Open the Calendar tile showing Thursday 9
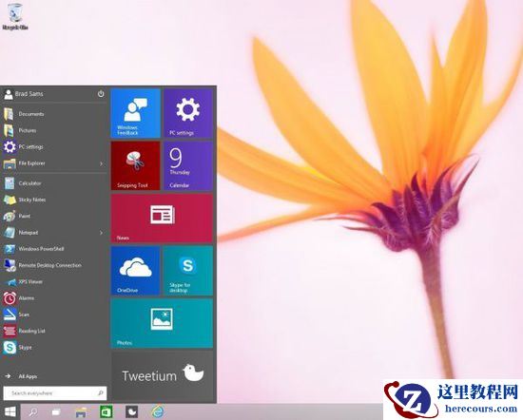 pyautogui.click(x=188, y=165)
